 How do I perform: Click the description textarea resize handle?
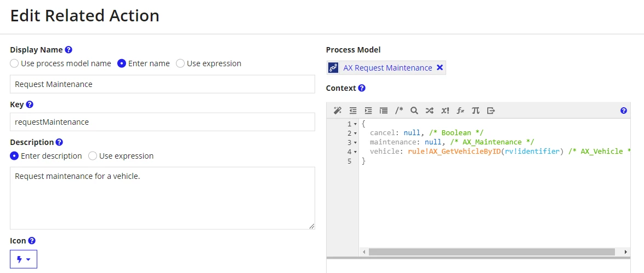click(312, 226)
